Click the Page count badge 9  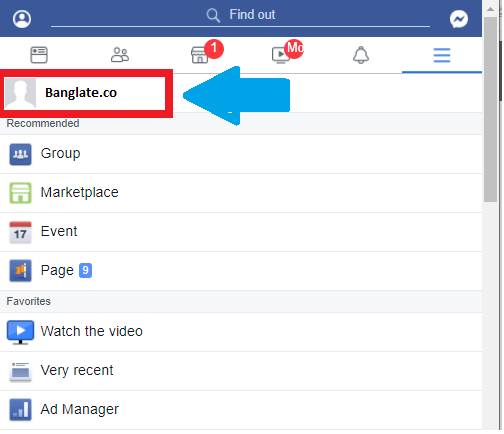[86, 271]
